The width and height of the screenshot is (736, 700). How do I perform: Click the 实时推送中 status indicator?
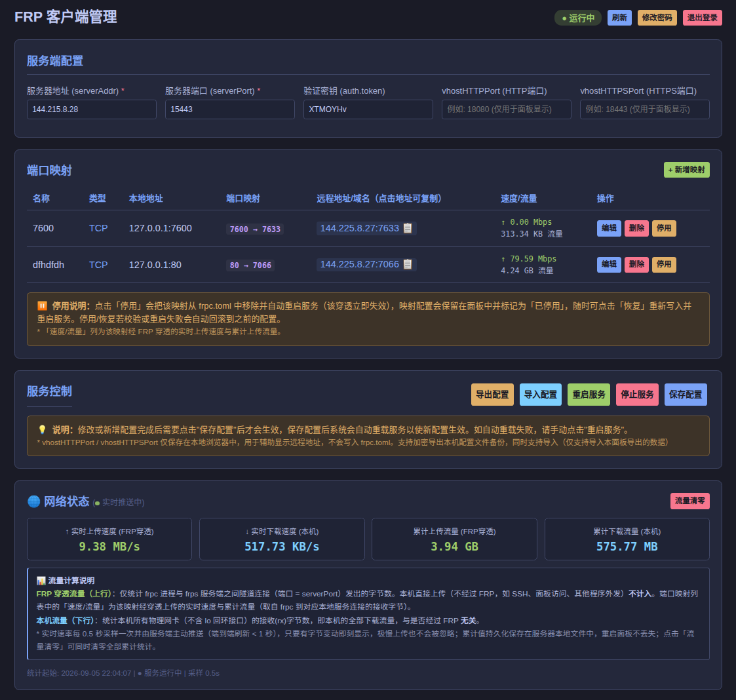tap(119, 502)
